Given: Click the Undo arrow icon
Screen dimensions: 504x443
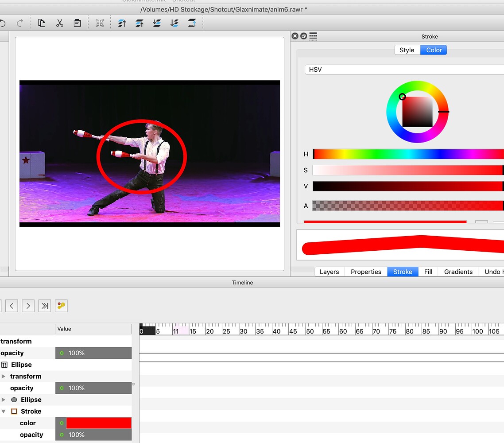Looking at the screenshot, I should 4,23.
